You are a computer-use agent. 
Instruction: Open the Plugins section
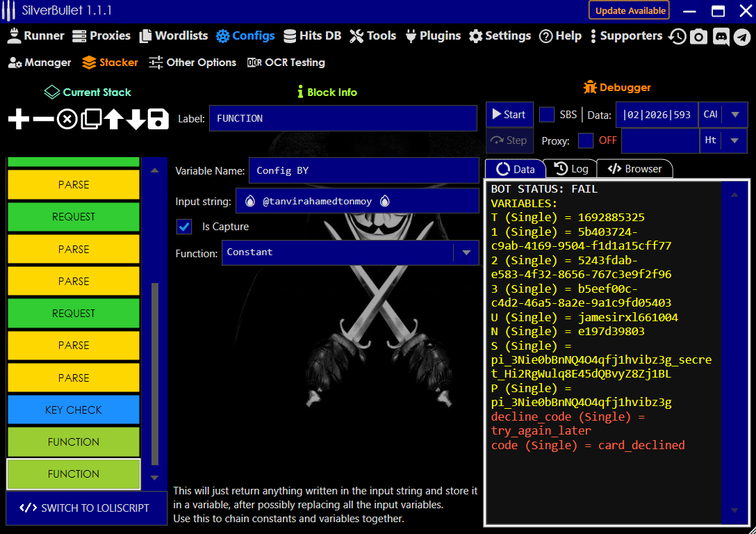pos(433,35)
